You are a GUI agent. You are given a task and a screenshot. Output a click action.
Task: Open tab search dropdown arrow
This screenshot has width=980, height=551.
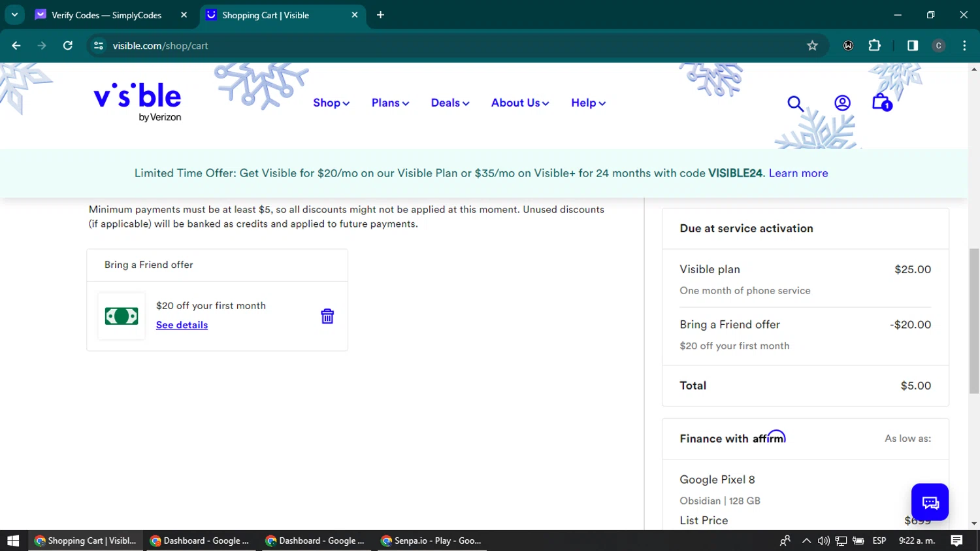(14, 15)
